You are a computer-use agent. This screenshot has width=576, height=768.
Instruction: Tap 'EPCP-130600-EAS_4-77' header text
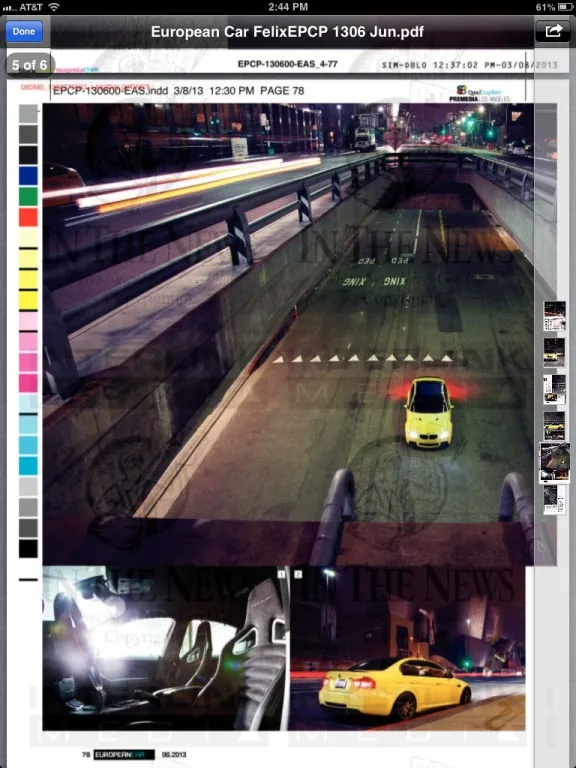point(288,64)
